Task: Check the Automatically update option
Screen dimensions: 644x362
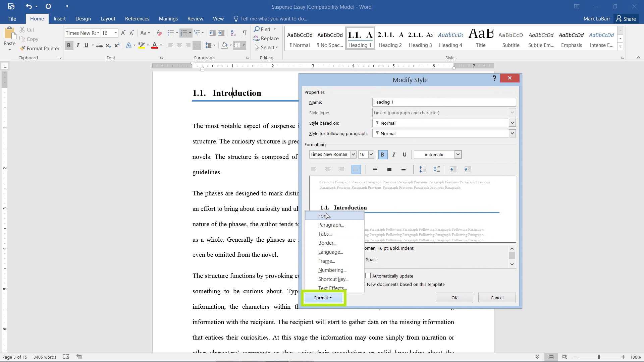Action: tap(368, 276)
